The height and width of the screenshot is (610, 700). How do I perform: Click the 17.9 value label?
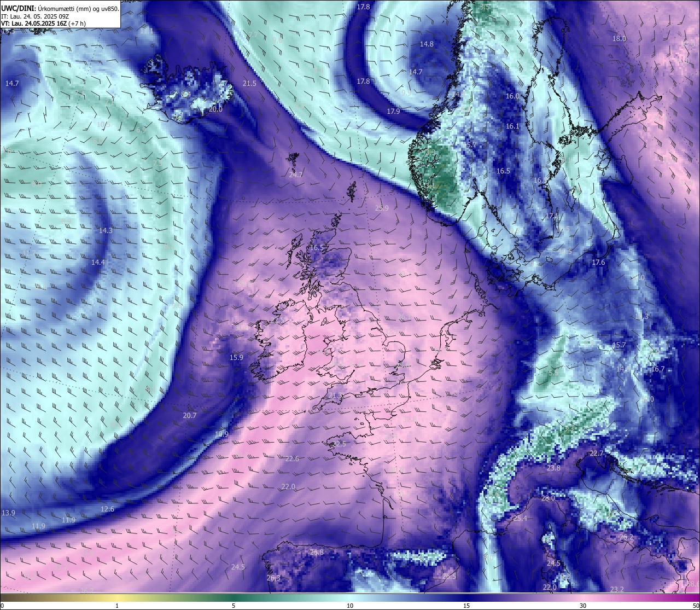pyautogui.click(x=393, y=111)
